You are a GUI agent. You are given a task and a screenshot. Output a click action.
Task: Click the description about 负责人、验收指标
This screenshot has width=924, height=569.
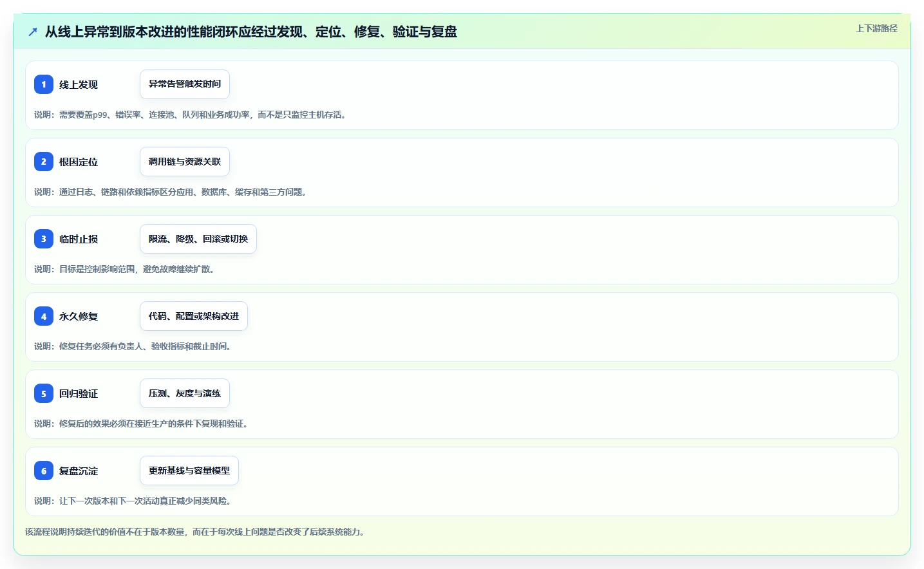pos(134,346)
